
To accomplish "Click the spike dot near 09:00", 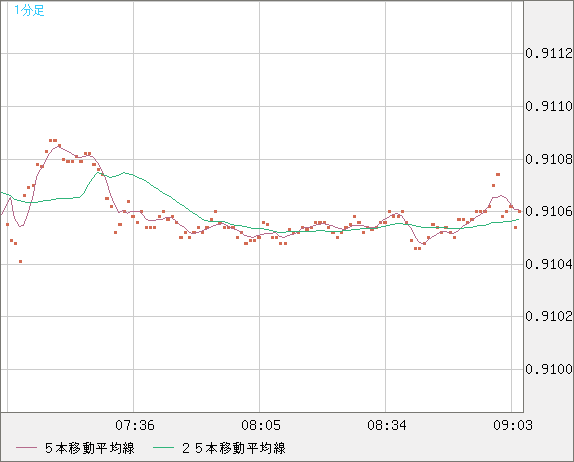I will coord(498,175).
